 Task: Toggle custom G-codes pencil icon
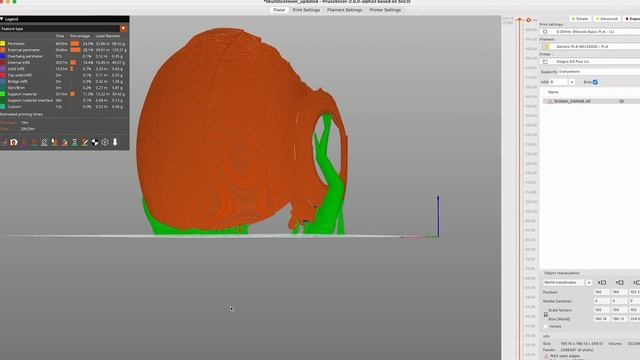pos(84,142)
